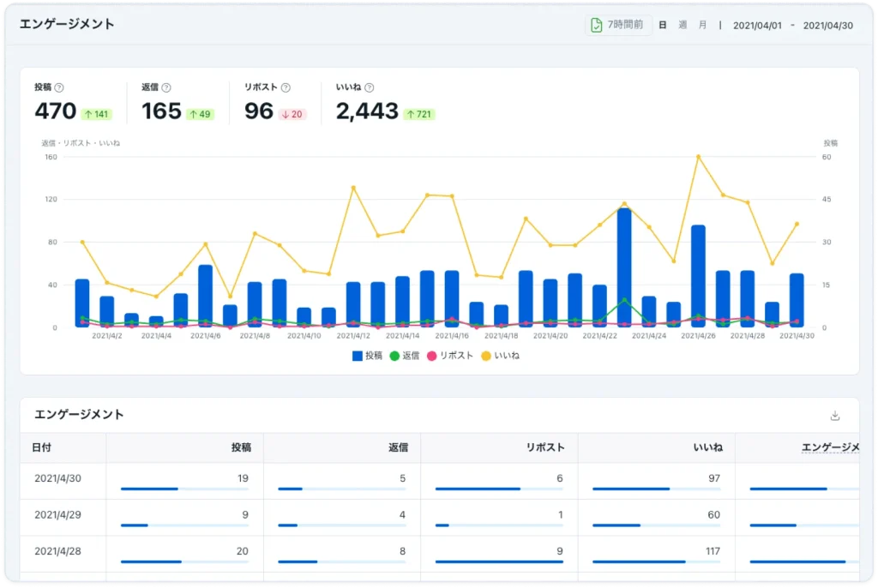Image resolution: width=878 pixels, height=588 pixels.
Task: Download the エンゲージメント table data
Action: [x=835, y=416]
